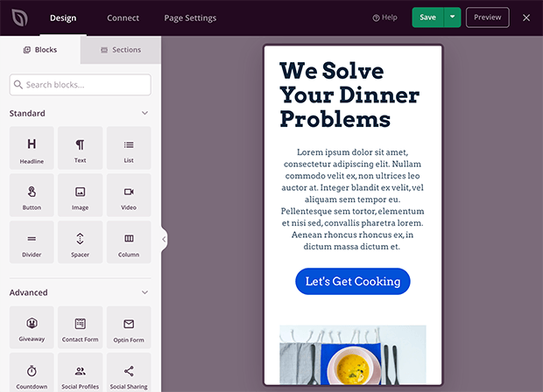Add a Headline block
This screenshot has height=392, width=543.
32,148
